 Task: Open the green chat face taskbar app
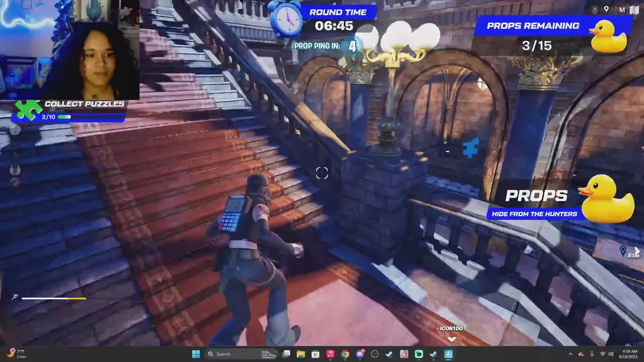pyautogui.click(x=419, y=354)
